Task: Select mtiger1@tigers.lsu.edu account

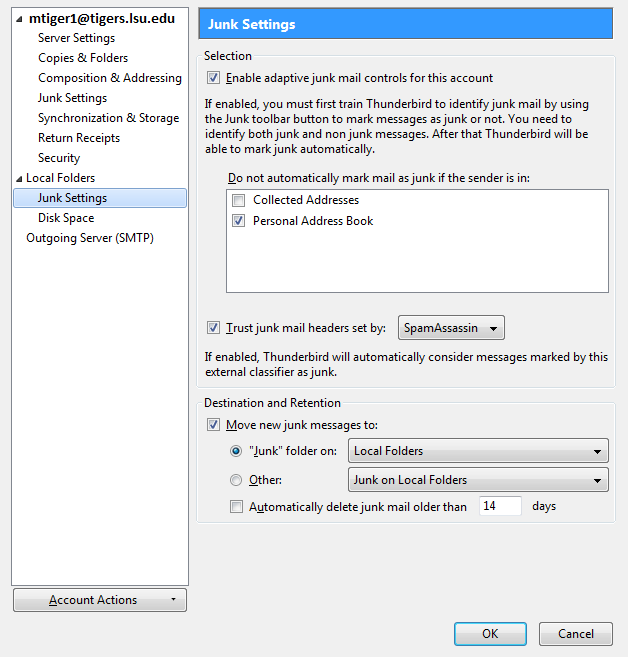Action: [x=102, y=18]
